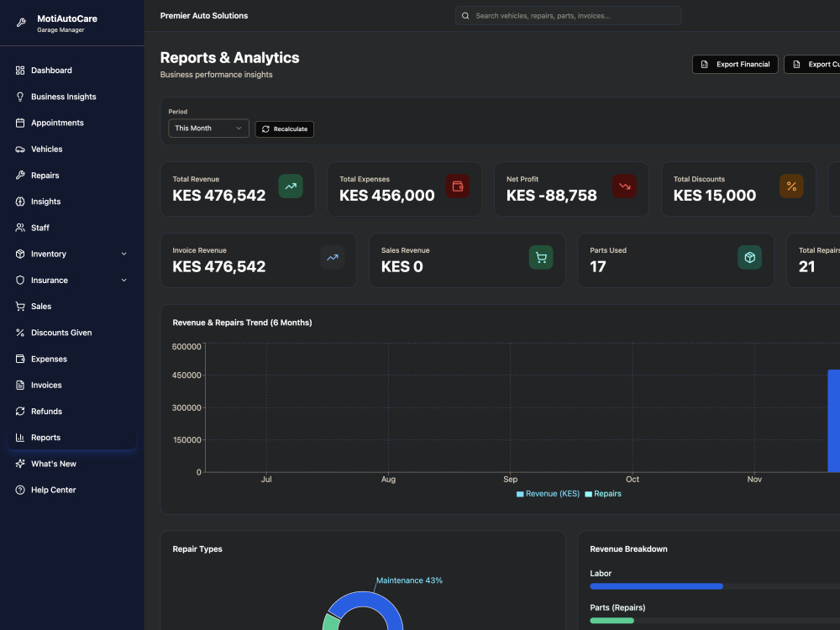Click the MotiAutoCare wrench logo icon

click(21, 23)
